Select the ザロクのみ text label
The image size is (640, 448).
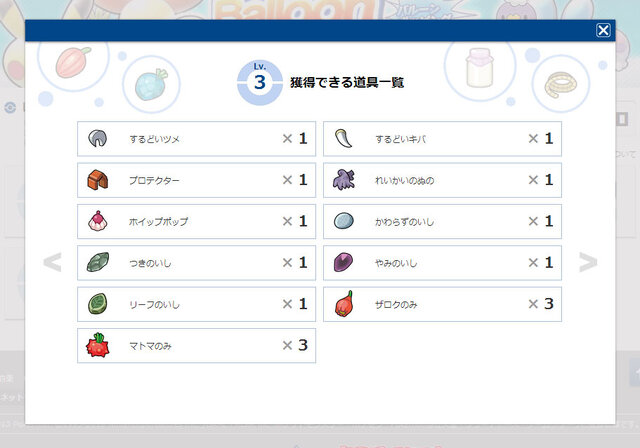click(396, 304)
